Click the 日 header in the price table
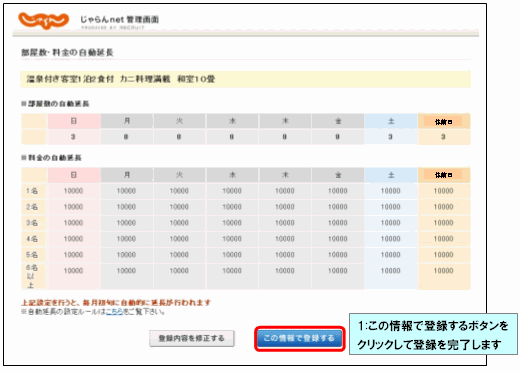This screenshot has height=371, width=520. pyautogui.click(x=74, y=175)
